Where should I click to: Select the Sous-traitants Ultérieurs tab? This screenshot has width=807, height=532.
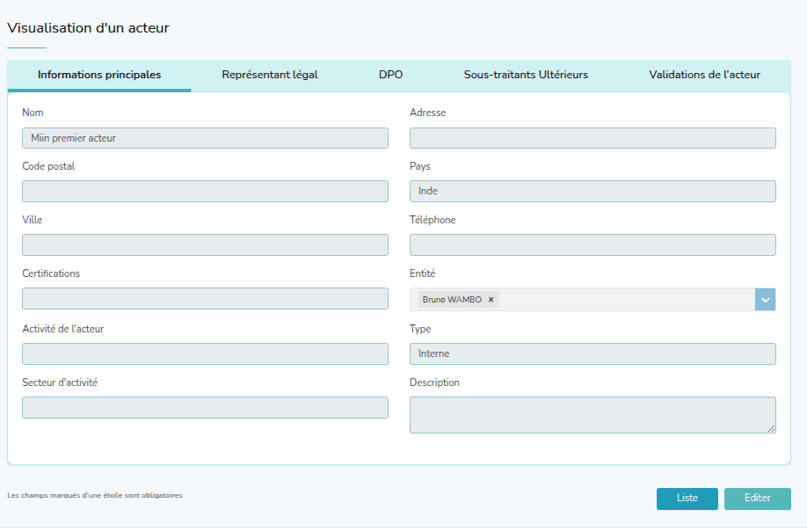pyautogui.click(x=526, y=75)
